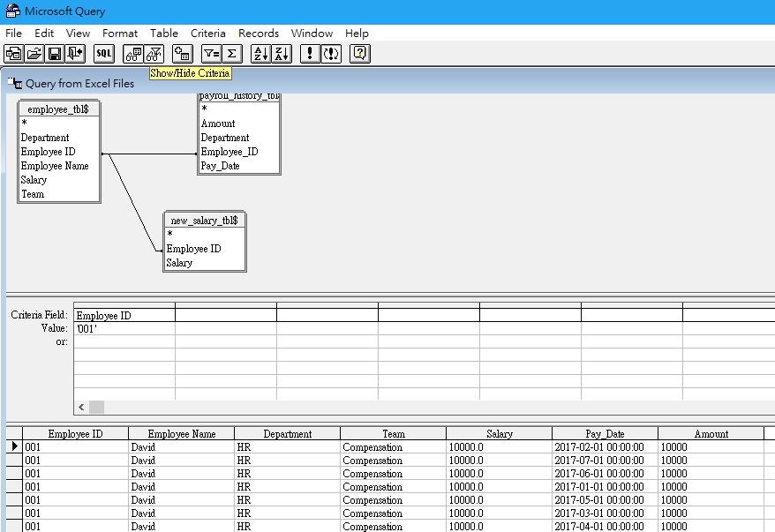The width and height of the screenshot is (775, 532).
Task: Click the Sort Ascending icon
Action: pyautogui.click(x=260, y=53)
